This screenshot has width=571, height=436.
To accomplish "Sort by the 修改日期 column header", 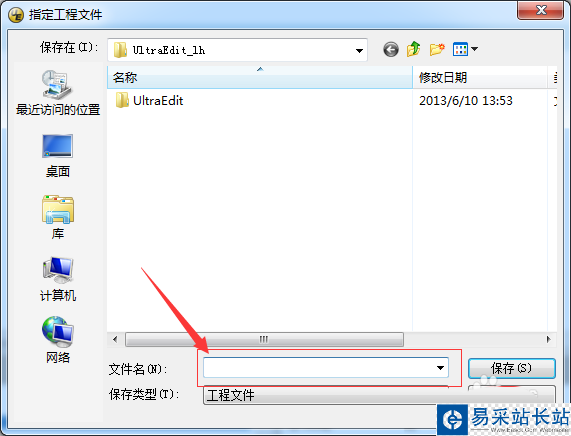I will (480, 77).
